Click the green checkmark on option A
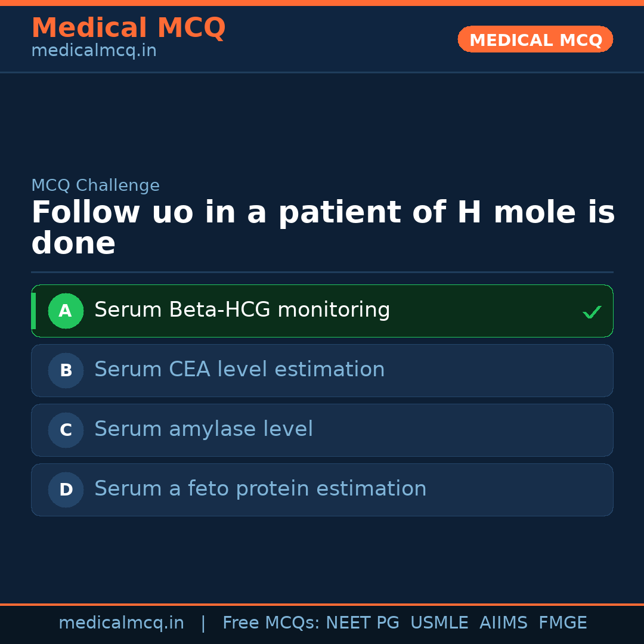This screenshot has width=644, height=644. 592,312
